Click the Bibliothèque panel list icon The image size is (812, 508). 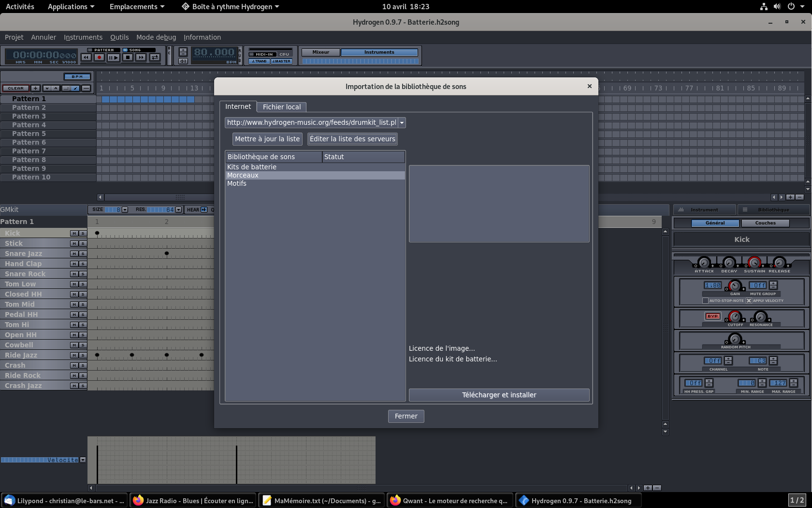point(745,210)
